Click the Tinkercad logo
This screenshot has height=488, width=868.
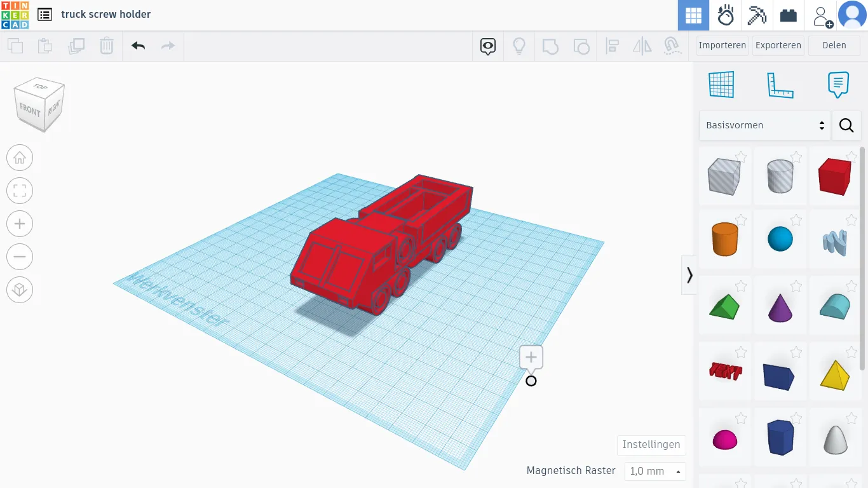point(15,15)
